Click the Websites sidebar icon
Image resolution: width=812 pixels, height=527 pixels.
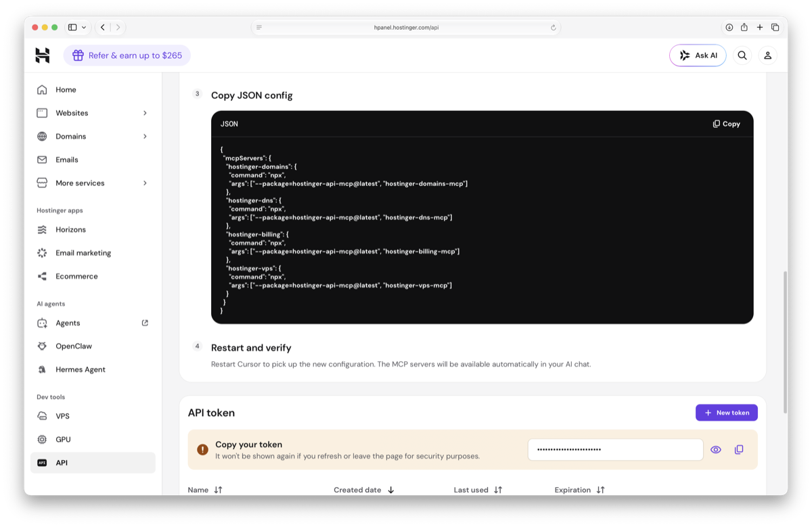coord(42,113)
